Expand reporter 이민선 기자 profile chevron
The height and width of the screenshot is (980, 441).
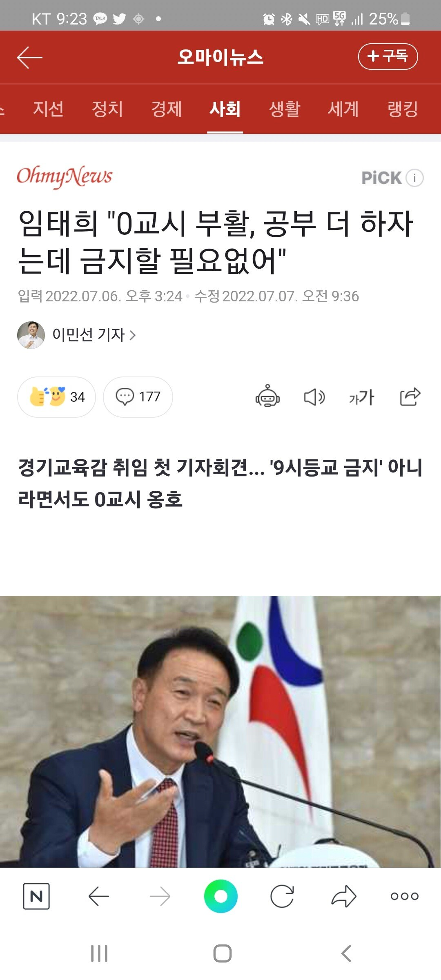click(x=132, y=335)
